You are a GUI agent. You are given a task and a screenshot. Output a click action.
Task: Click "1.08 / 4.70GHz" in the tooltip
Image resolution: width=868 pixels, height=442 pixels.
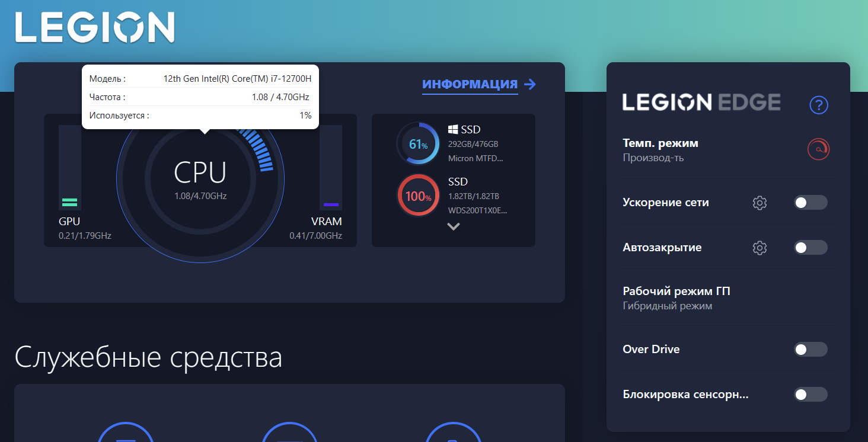[x=280, y=97]
